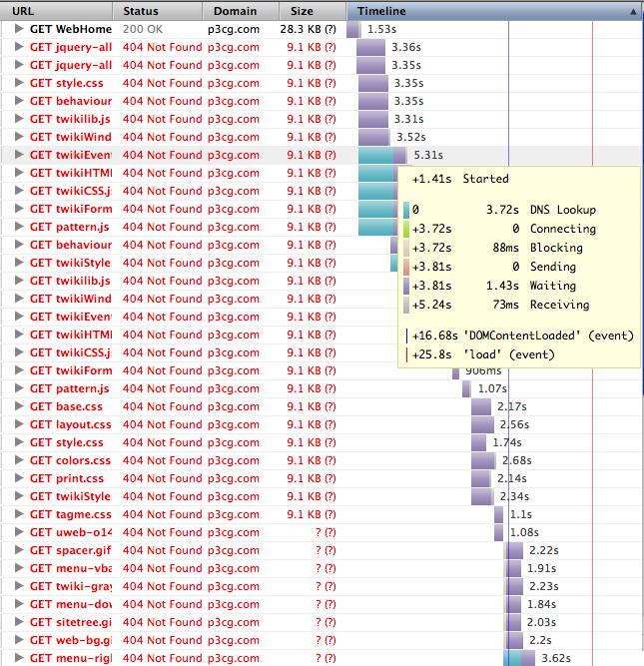The height and width of the screenshot is (666, 644).
Task: Open details arrow for GET print.css
Action: (x=20, y=478)
